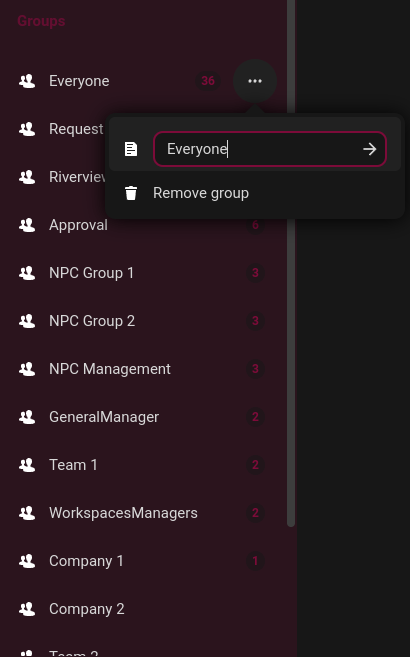The height and width of the screenshot is (657, 410).
Task: Confirm rename with the arrow icon
Action: pyautogui.click(x=369, y=149)
